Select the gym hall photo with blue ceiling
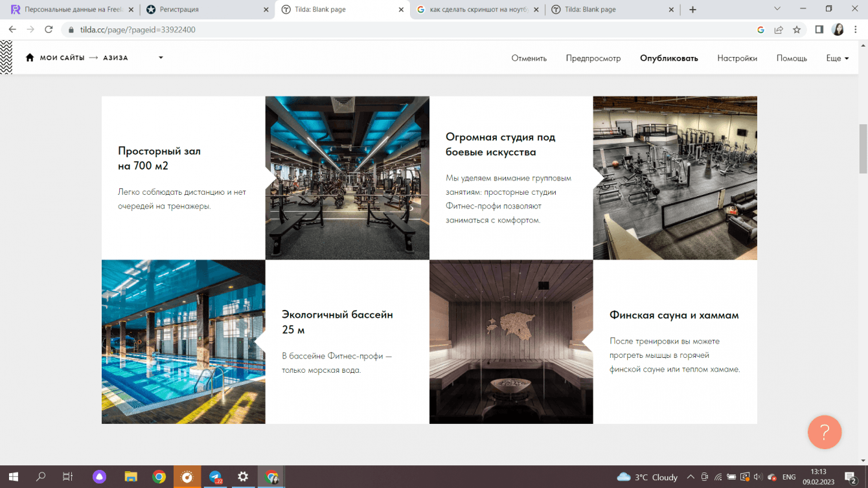Image resolution: width=868 pixels, height=488 pixels. pyautogui.click(x=347, y=178)
